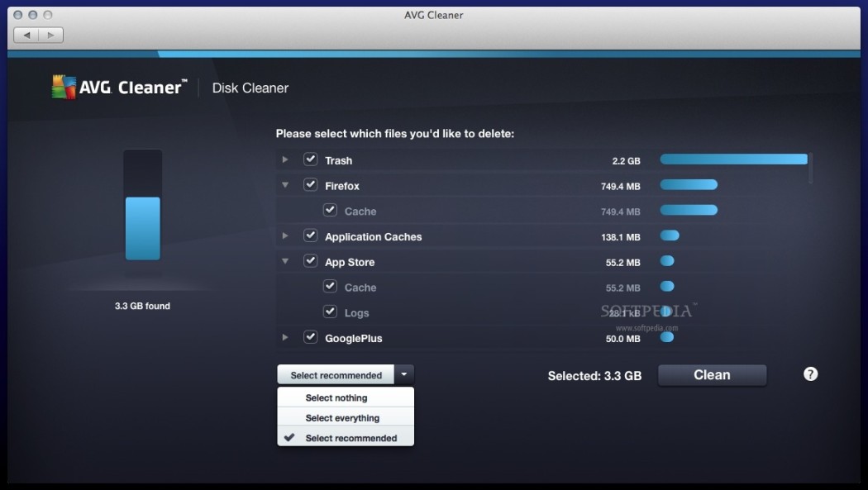Open the selection dropdown arrow

[404, 375]
